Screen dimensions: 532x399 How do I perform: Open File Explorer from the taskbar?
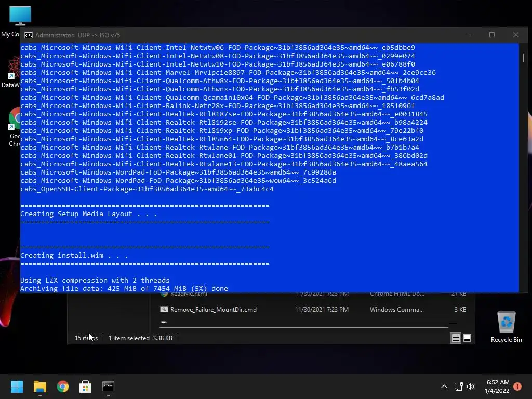[39, 387]
